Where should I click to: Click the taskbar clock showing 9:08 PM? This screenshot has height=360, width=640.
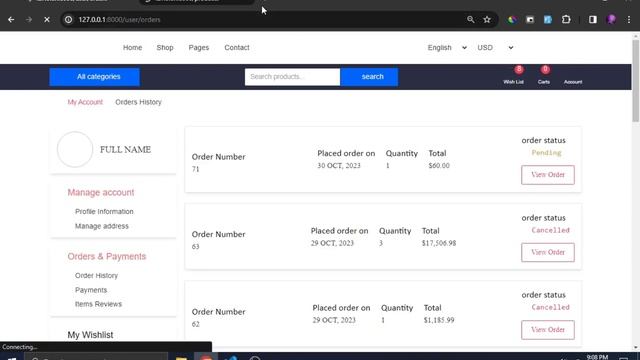597,357
